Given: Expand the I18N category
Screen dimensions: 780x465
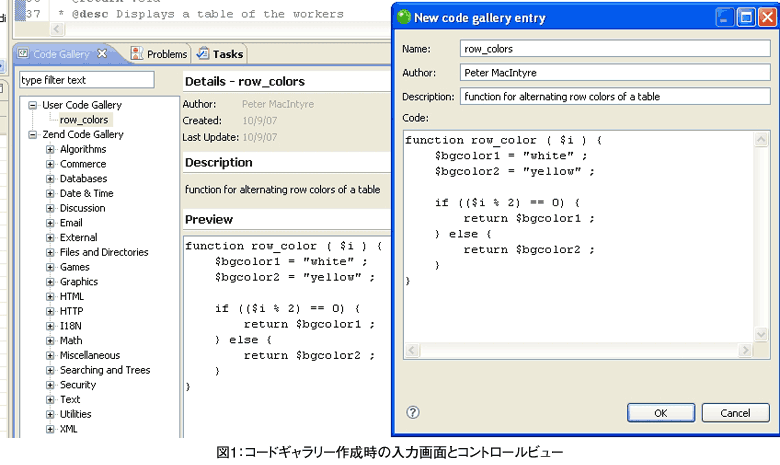Looking at the screenshot, I should click(50, 326).
